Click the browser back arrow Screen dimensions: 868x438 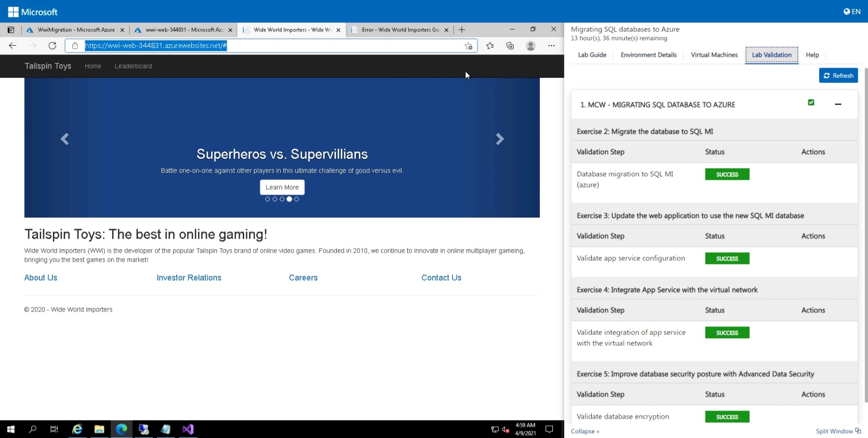pos(13,46)
